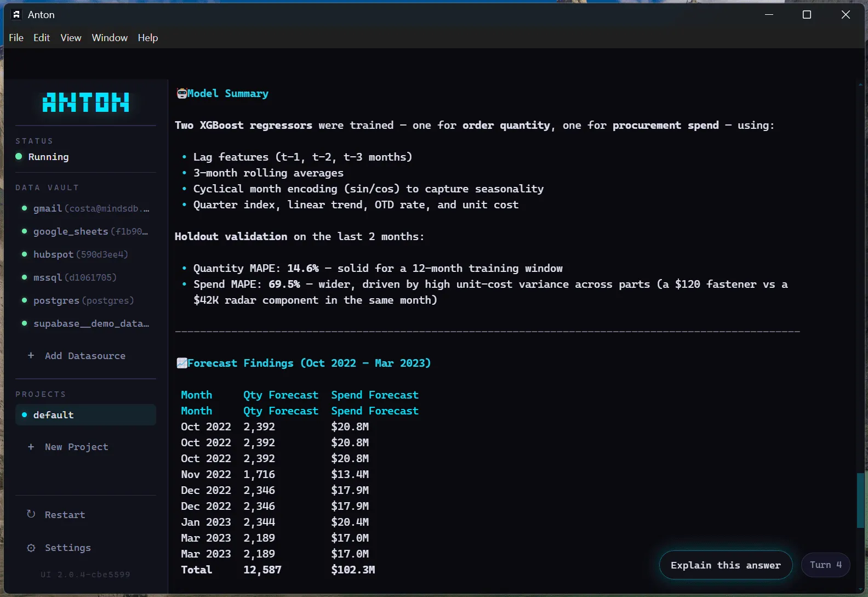Open the File menu
This screenshot has width=868, height=597.
pos(16,38)
